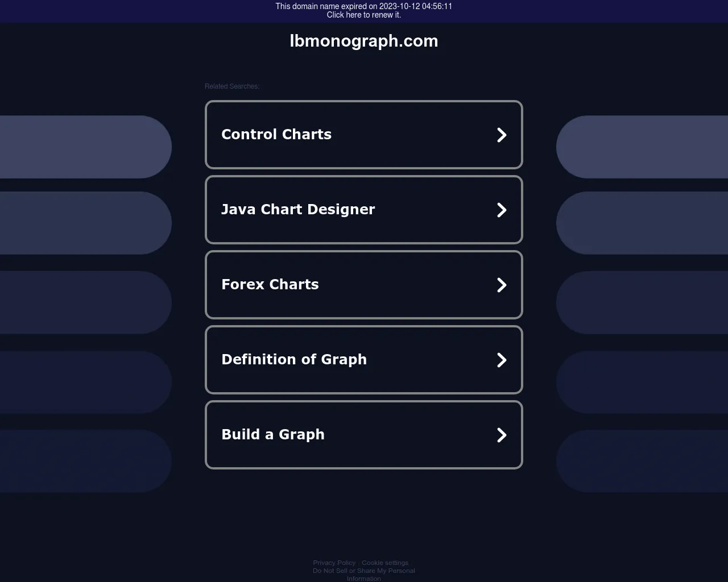Screen dimensions: 728x582
Task: Open the Definition of Graph link text
Action: coord(294,360)
